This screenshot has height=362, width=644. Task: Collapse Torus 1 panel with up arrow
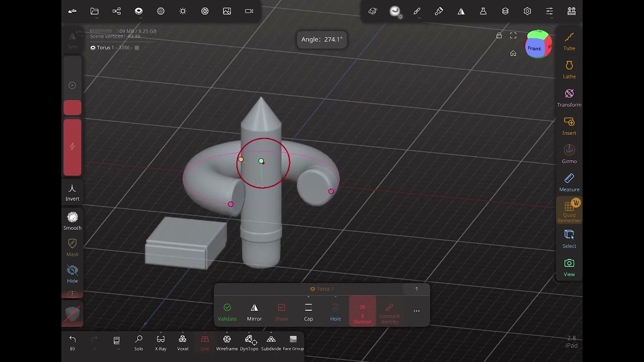(417, 289)
